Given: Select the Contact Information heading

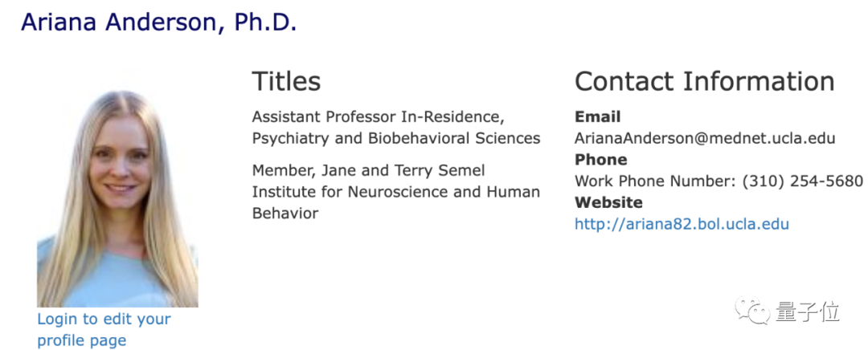Looking at the screenshot, I should [704, 81].
